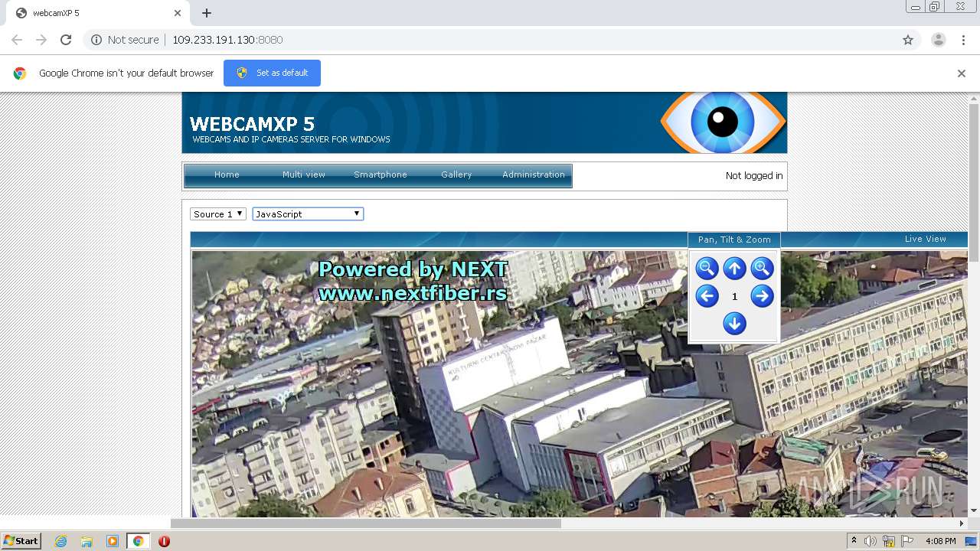Viewport: 980px width, 551px height.
Task: Open the Smartphone page
Action: click(x=381, y=174)
